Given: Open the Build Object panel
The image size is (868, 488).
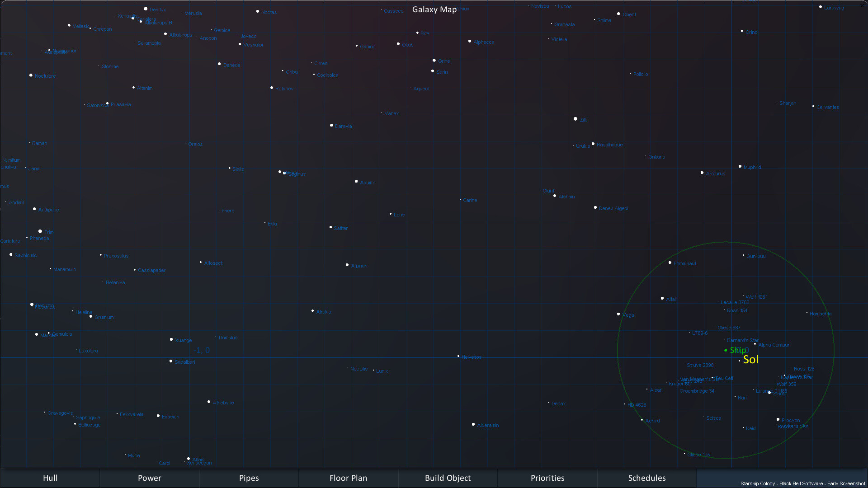Looking at the screenshot, I should [448, 478].
